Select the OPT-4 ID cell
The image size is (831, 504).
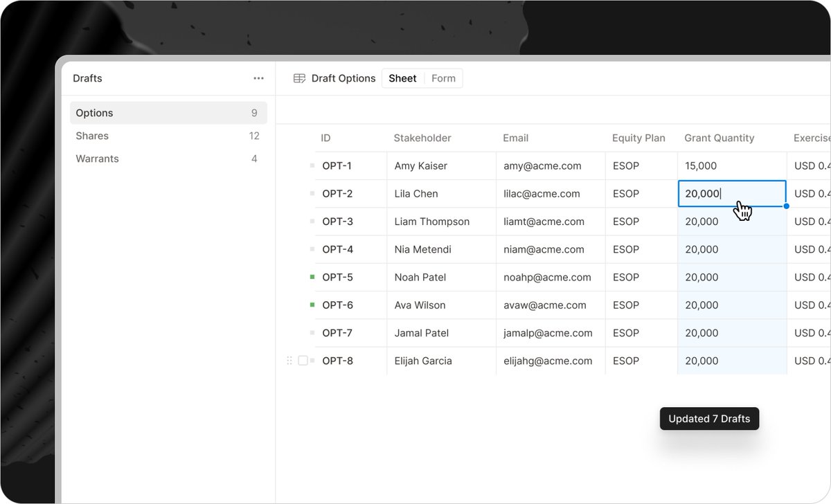point(350,249)
